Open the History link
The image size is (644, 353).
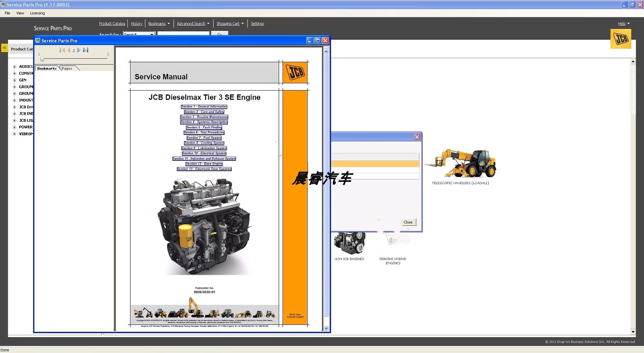click(x=137, y=24)
